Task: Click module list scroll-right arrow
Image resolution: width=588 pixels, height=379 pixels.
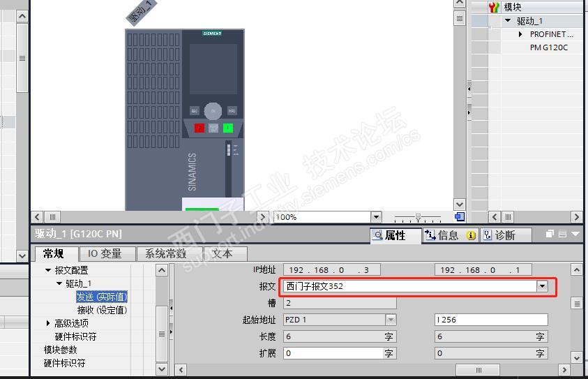Action: [576, 217]
